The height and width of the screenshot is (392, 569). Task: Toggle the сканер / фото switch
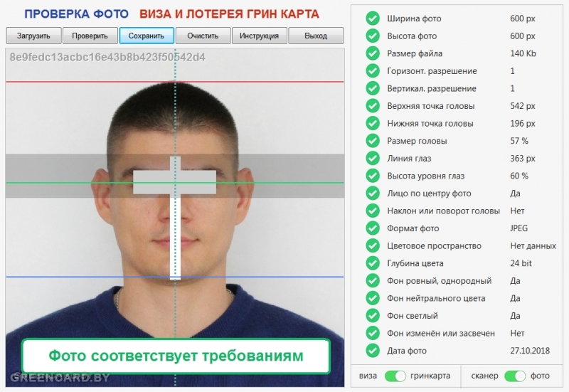coord(514,376)
